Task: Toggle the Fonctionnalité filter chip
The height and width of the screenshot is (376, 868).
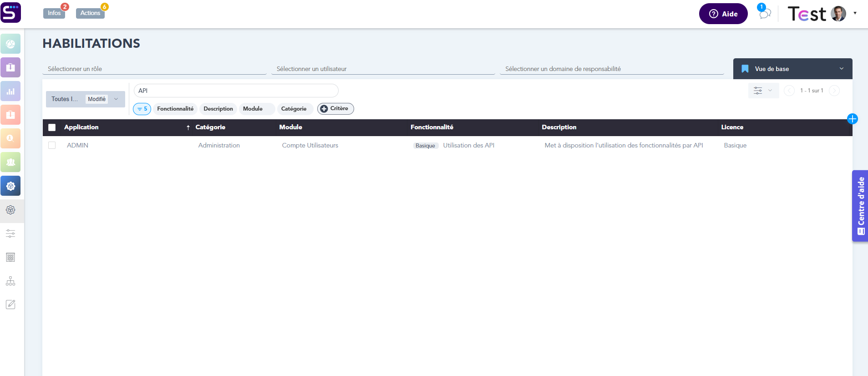Action: [x=175, y=109]
